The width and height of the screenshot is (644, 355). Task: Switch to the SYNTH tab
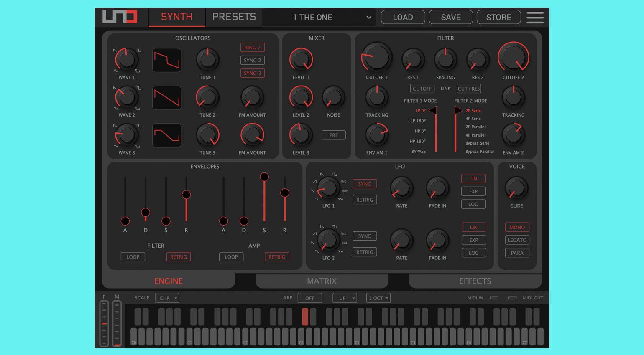pos(177,17)
